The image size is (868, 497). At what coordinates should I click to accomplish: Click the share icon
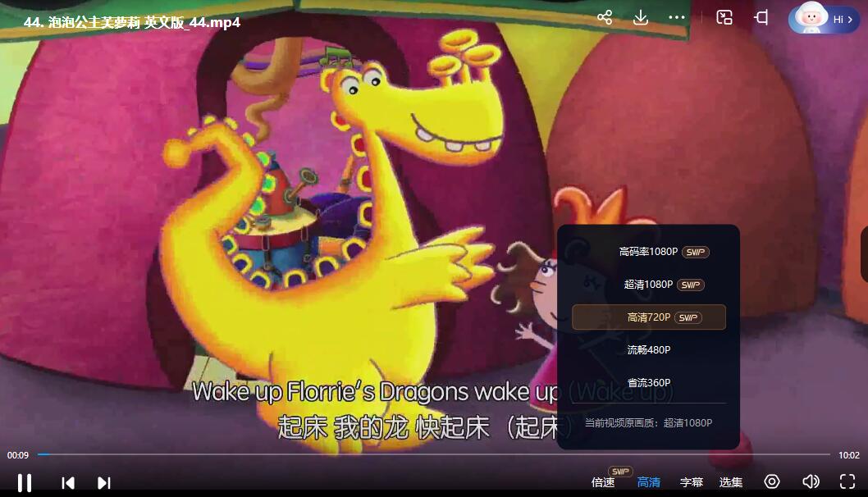pyautogui.click(x=605, y=18)
